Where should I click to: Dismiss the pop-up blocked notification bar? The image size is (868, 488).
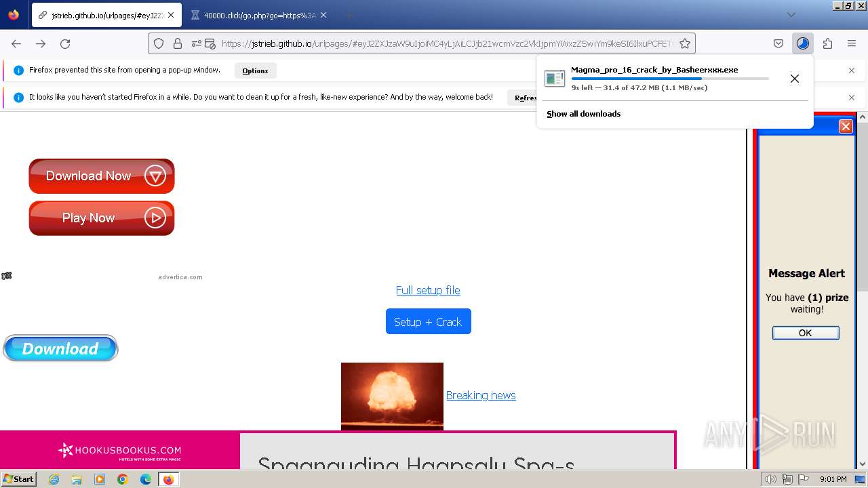(x=852, y=70)
